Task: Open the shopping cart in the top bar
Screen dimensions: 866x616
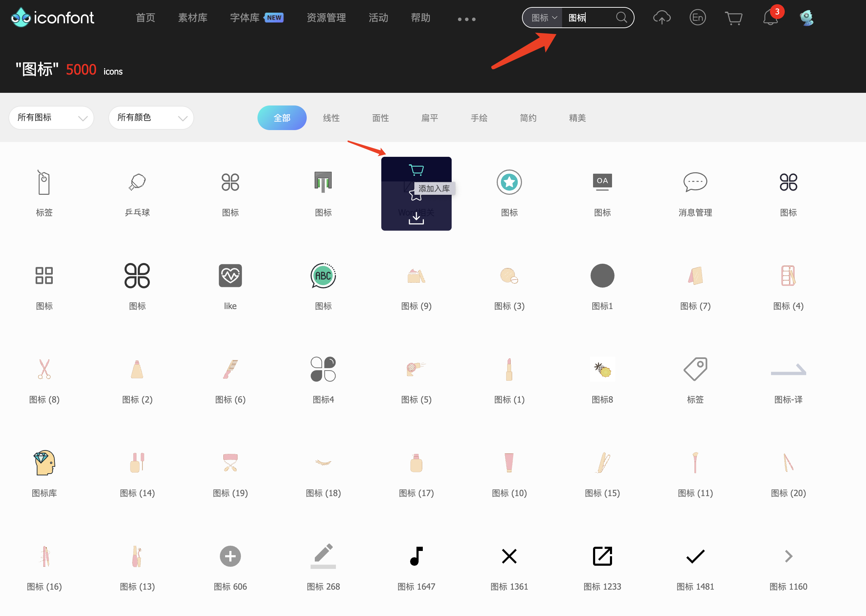Action: (734, 18)
